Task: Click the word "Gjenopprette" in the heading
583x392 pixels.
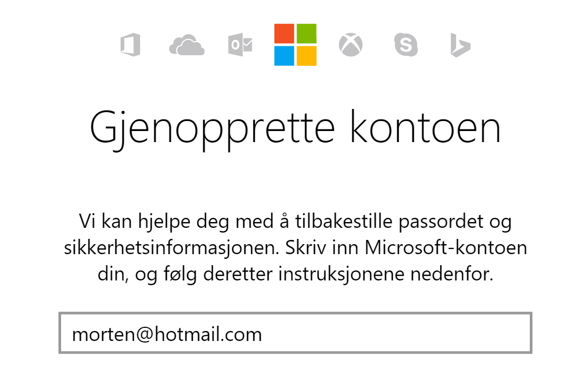Action: (212, 129)
